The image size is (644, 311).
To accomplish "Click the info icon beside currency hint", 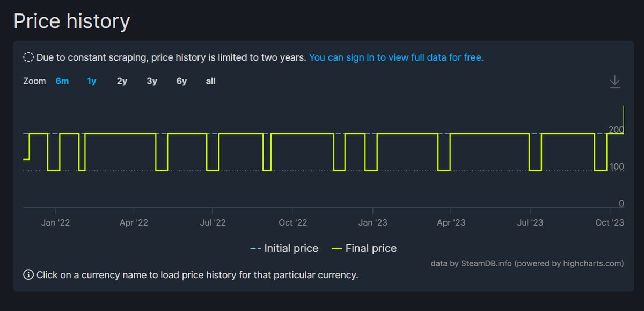I will click(x=28, y=275).
